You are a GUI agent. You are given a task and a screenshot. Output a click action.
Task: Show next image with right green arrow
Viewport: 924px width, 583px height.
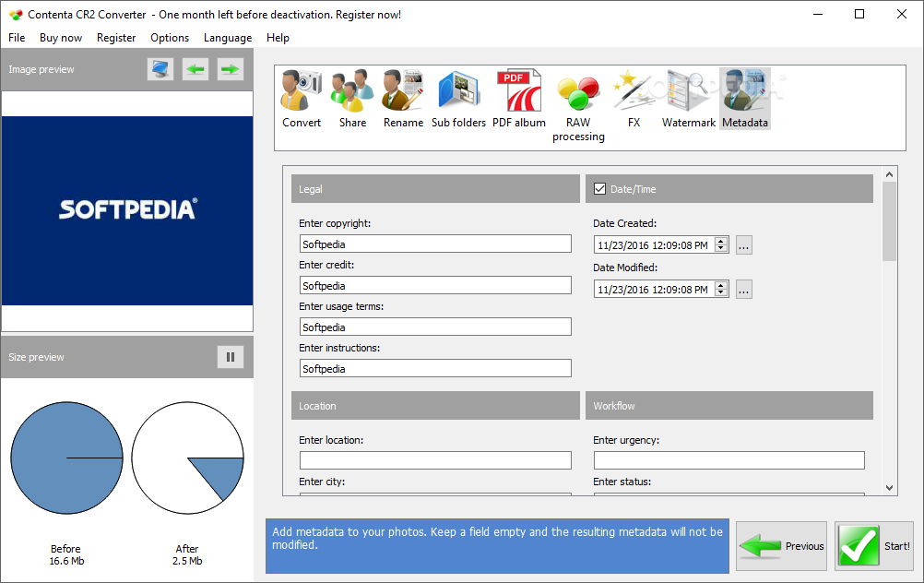click(230, 69)
